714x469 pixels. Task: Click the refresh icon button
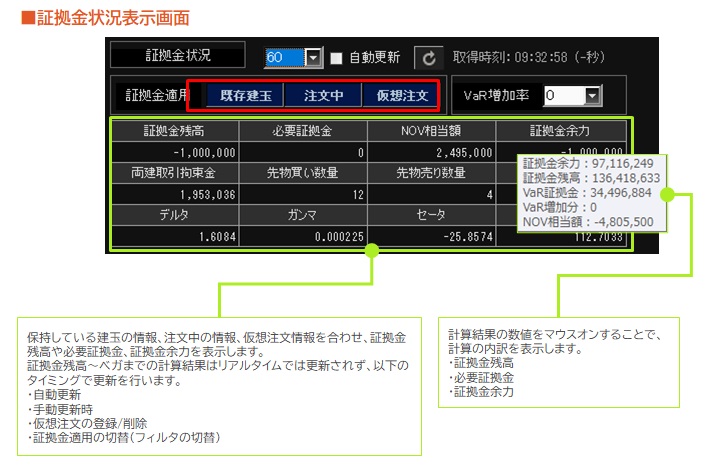click(x=428, y=58)
